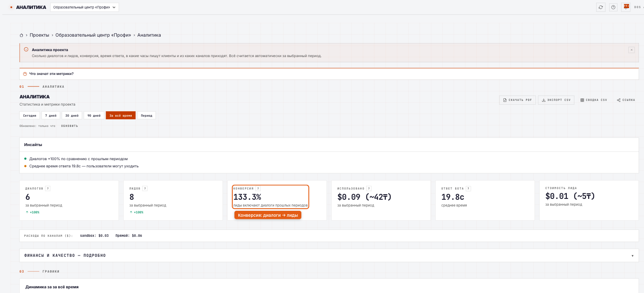
Task: Expand «Финансы и качество — подробно» section
Action: (x=329, y=256)
